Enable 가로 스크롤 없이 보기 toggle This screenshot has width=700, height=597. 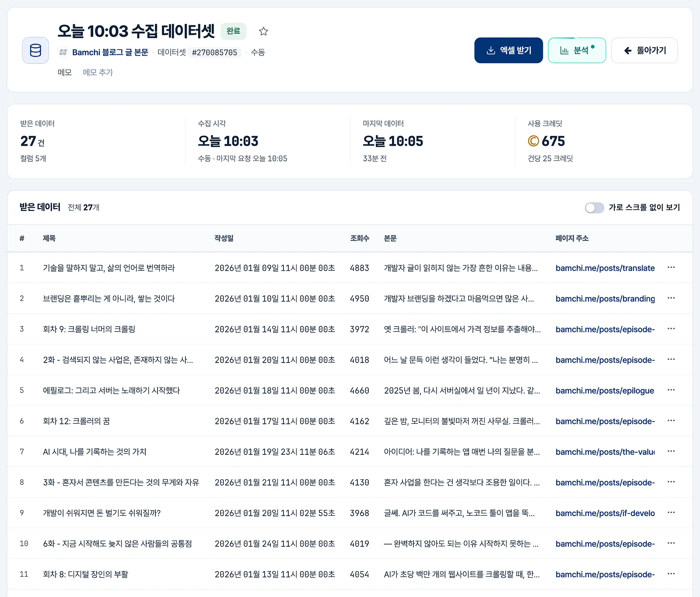point(594,207)
